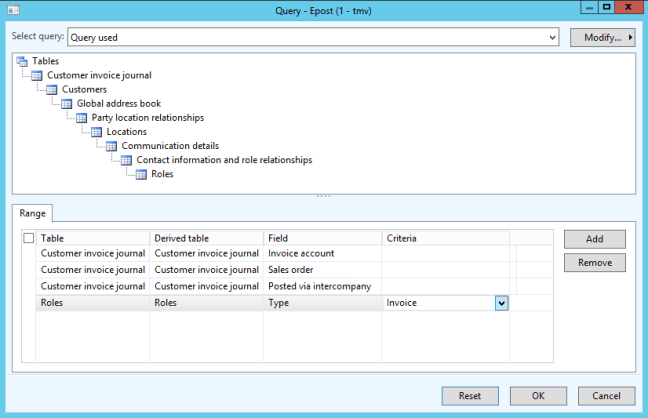This screenshot has height=418, width=648.
Task: Select the Tables node label
Action: (x=45, y=61)
